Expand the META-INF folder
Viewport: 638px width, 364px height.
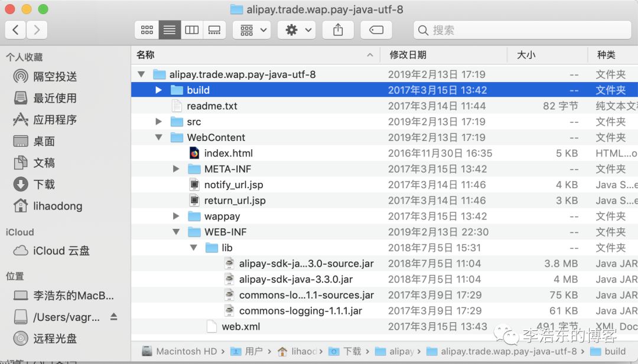tap(176, 169)
